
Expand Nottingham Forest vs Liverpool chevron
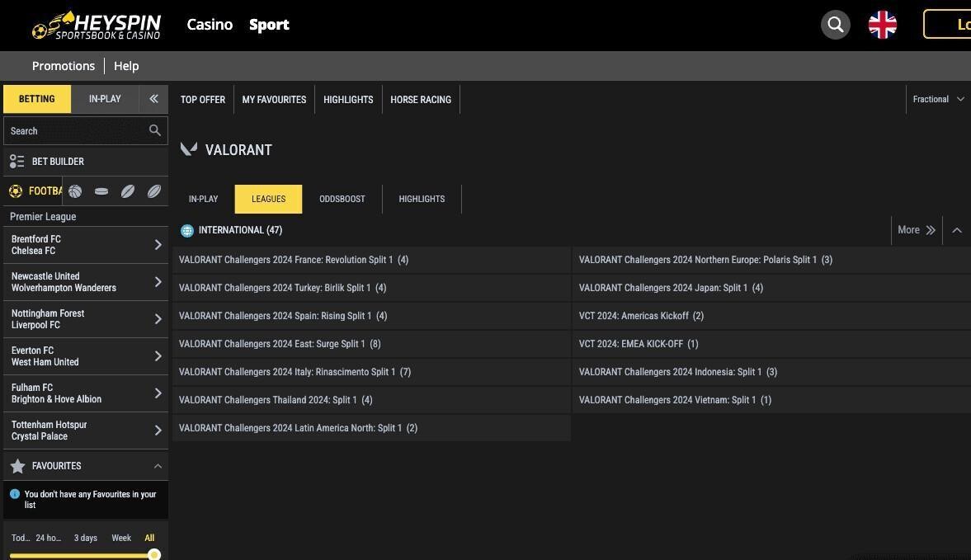[158, 319]
